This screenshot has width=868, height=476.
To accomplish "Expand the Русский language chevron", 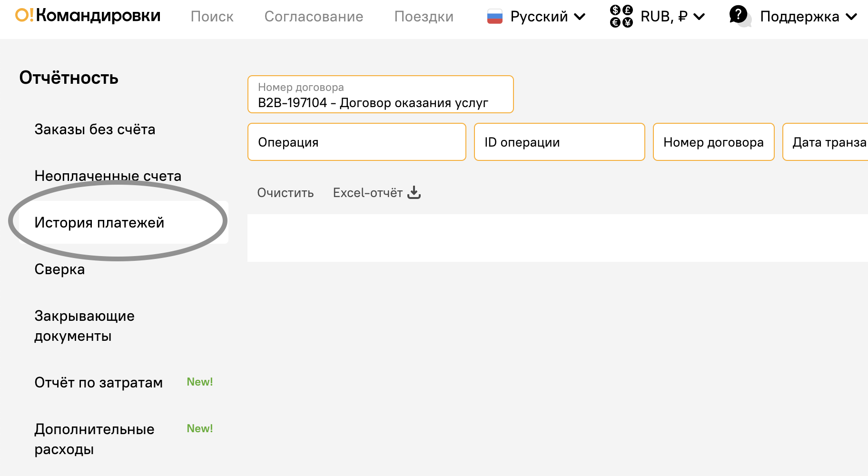I will click(580, 17).
